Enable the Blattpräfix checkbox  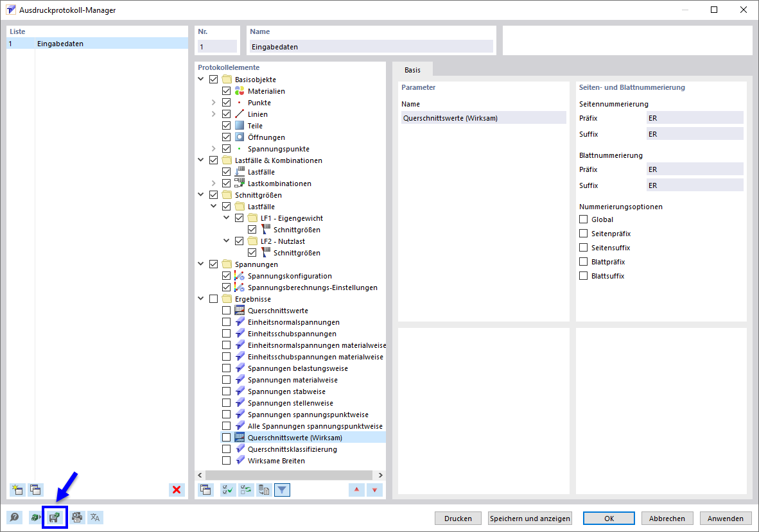pos(583,262)
